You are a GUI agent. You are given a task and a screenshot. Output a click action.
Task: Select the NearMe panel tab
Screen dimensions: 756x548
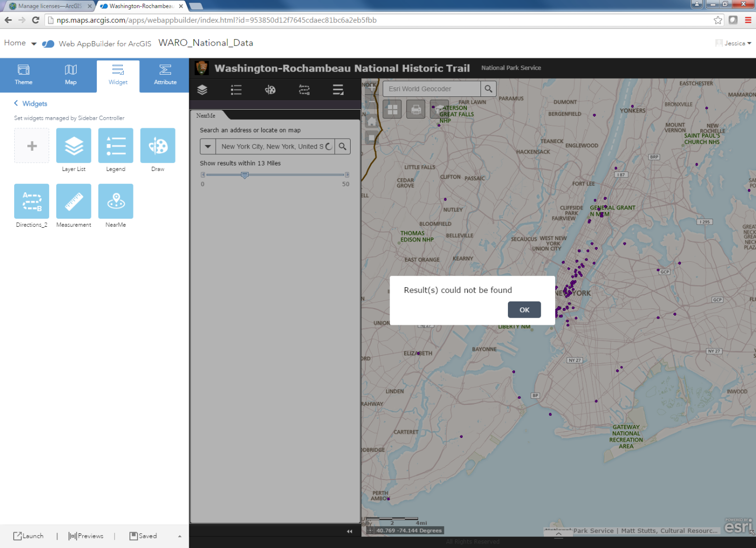tap(206, 116)
